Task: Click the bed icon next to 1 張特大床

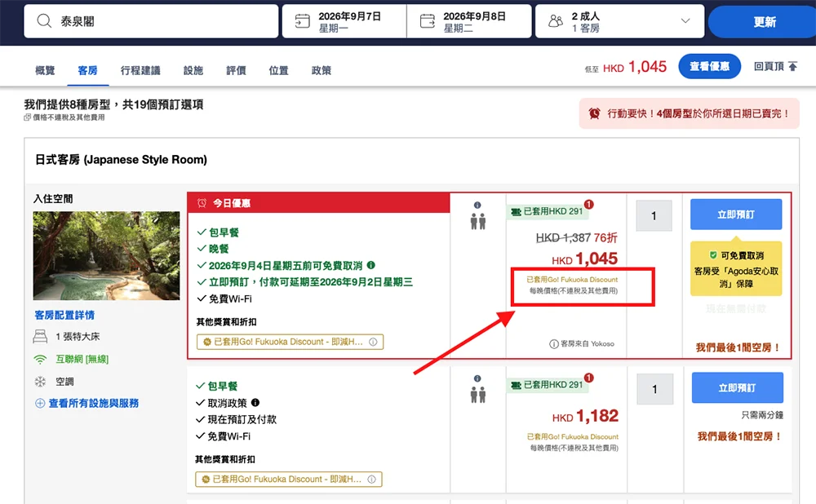Action: [40, 337]
